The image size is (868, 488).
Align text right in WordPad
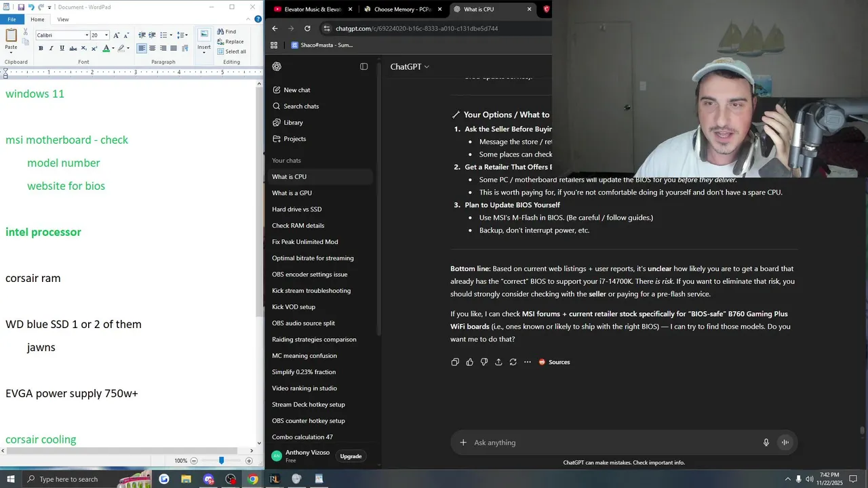coord(163,48)
